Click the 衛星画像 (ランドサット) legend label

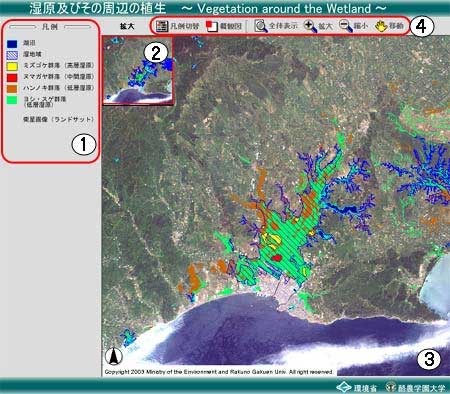(58, 119)
